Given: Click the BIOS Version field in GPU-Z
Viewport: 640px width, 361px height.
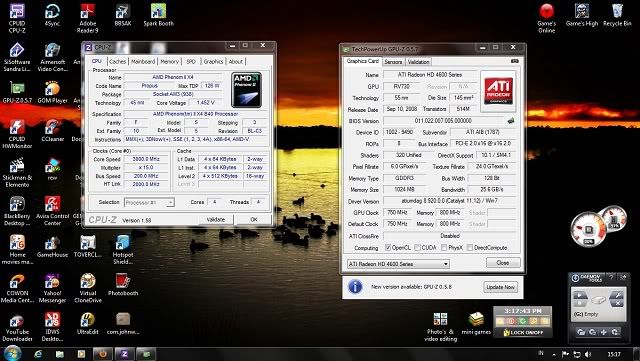Looking at the screenshot, I should tap(443, 120).
